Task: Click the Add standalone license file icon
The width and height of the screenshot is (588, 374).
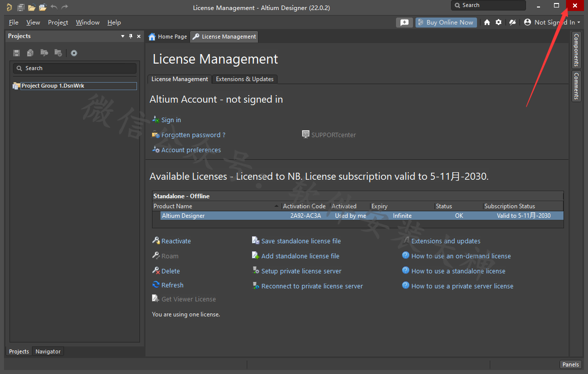Action: coord(256,255)
